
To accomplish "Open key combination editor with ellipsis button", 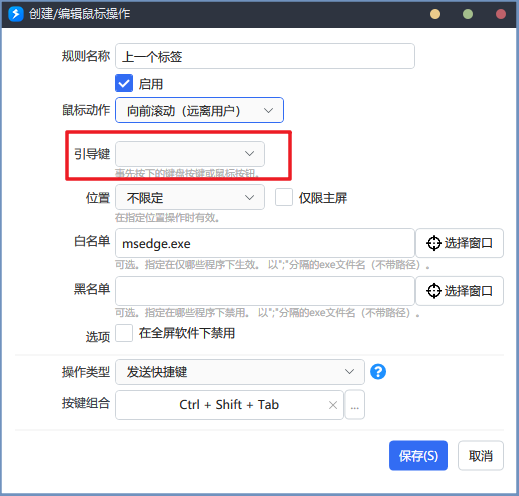I will [x=355, y=405].
